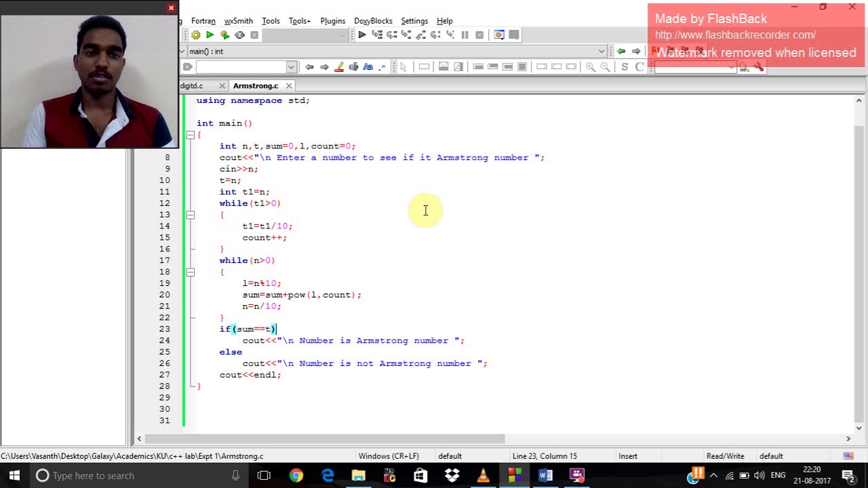Click the Break debugger pause icon

tap(465, 35)
